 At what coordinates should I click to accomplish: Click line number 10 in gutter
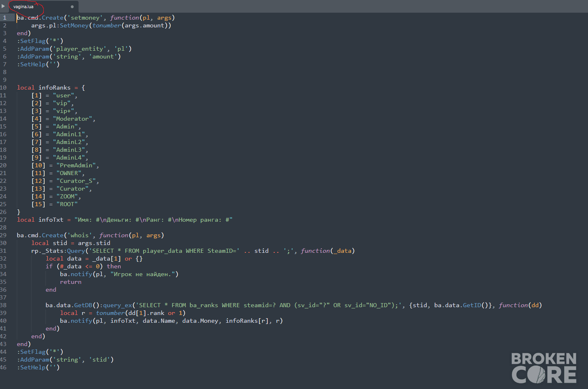(x=3, y=88)
